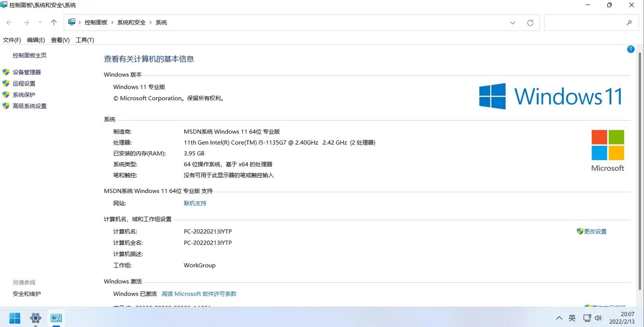Select 系统 breadcrumb in address bar
The width and height of the screenshot is (644, 327).
[x=161, y=22]
